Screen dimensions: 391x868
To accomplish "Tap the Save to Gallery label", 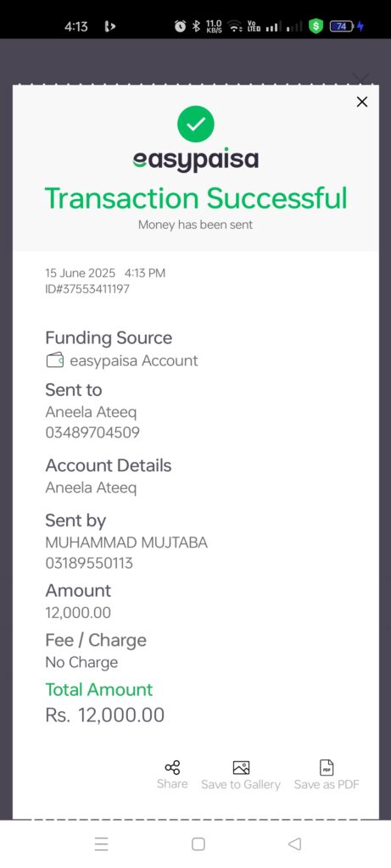I will (241, 784).
